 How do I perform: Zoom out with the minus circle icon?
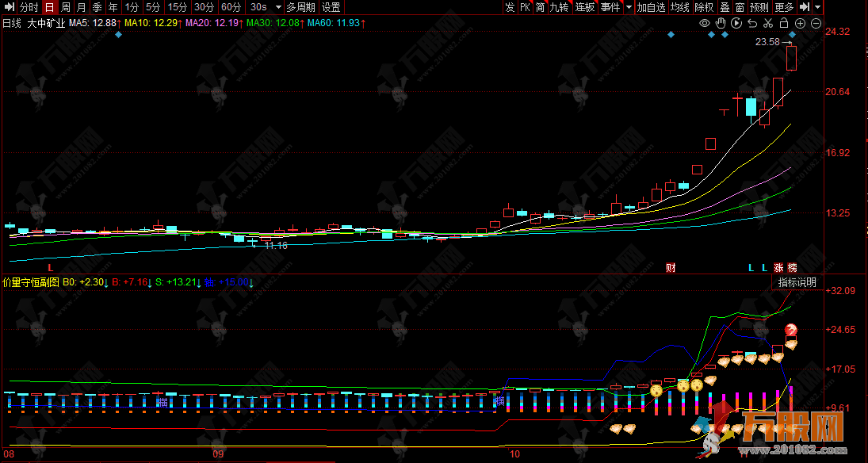click(x=816, y=23)
